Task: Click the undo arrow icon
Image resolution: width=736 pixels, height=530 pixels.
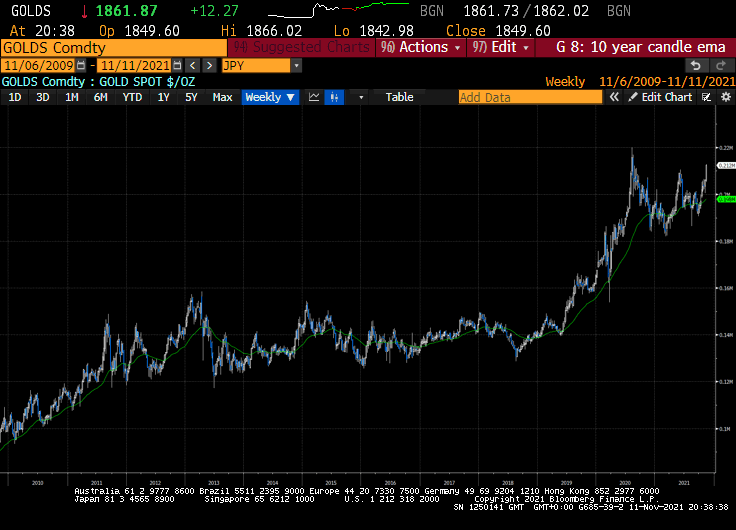Action: point(696,65)
